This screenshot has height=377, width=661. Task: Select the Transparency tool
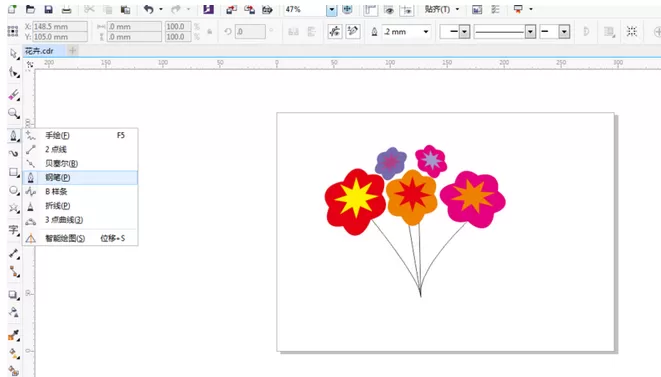(13, 312)
